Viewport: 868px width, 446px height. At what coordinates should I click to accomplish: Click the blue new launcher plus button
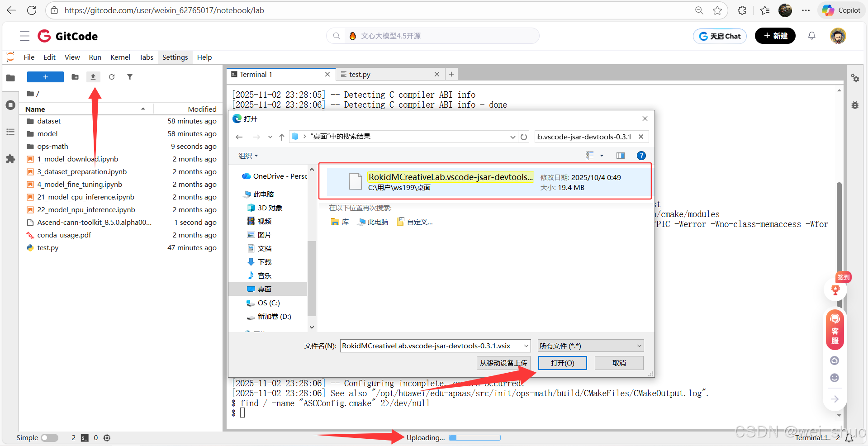click(45, 77)
